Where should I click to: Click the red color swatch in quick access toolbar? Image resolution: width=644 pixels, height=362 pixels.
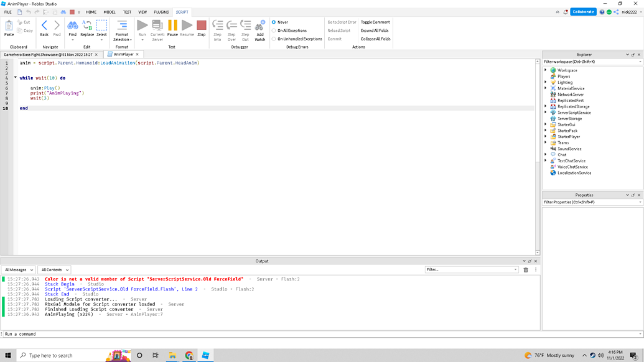tap(70, 11)
